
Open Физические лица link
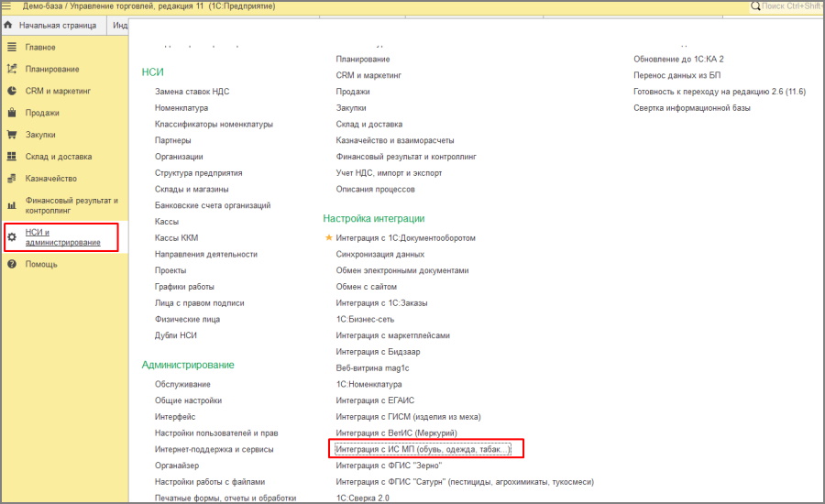[x=187, y=319]
